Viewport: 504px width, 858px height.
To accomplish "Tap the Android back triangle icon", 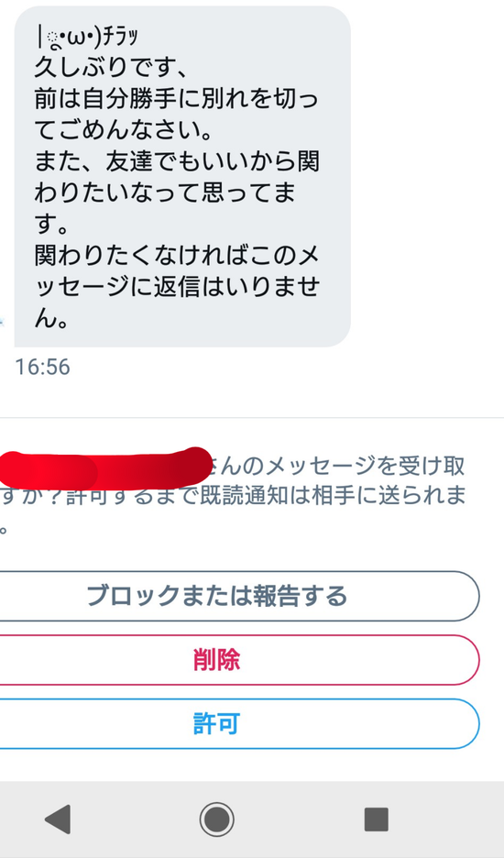I will coord(58,819).
